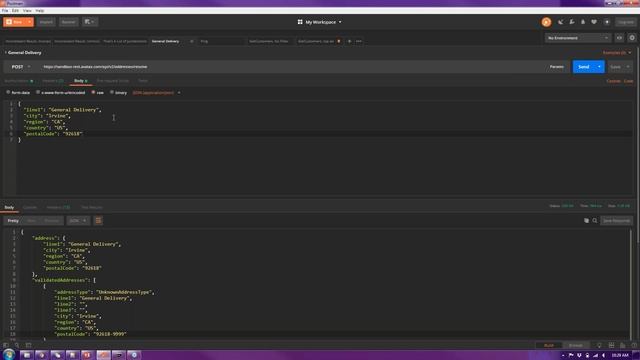
Task: Open the File menu
Action: pyautogui.click(x=5, y=11)
